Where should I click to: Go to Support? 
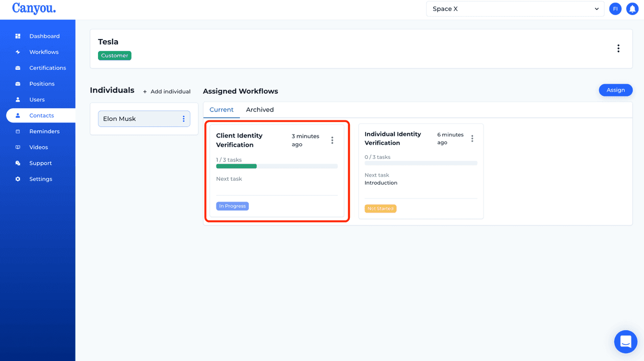point(41,163)
